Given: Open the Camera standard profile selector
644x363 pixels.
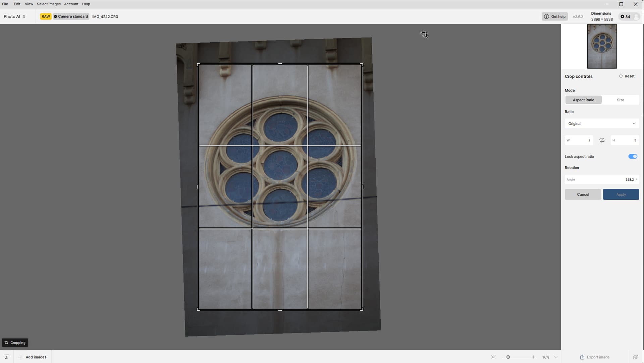Looking at the screenshot, I should (71, 16).
